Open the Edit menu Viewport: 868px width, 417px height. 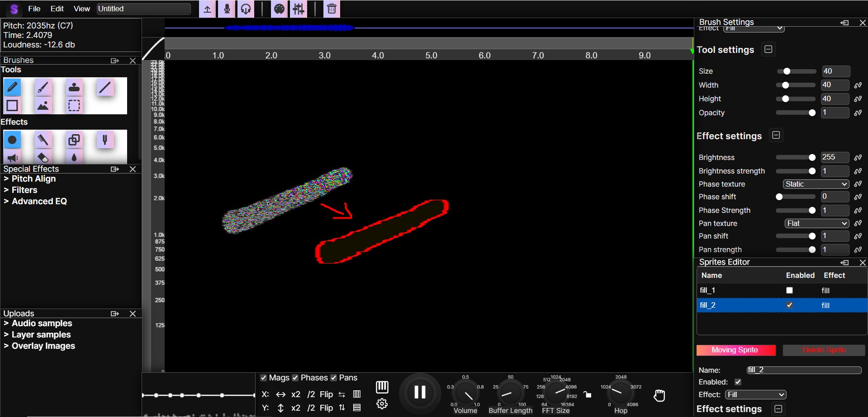pos(57,9)
